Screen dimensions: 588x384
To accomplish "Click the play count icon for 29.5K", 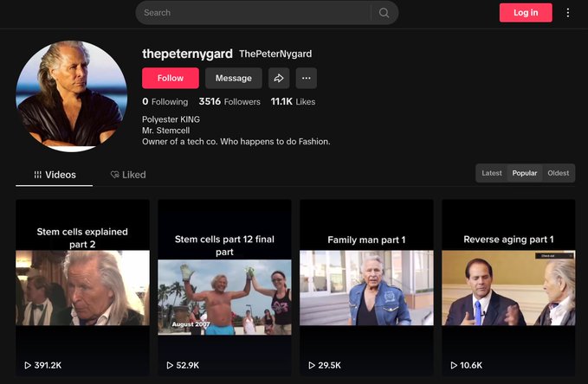I will pos(312,365).
